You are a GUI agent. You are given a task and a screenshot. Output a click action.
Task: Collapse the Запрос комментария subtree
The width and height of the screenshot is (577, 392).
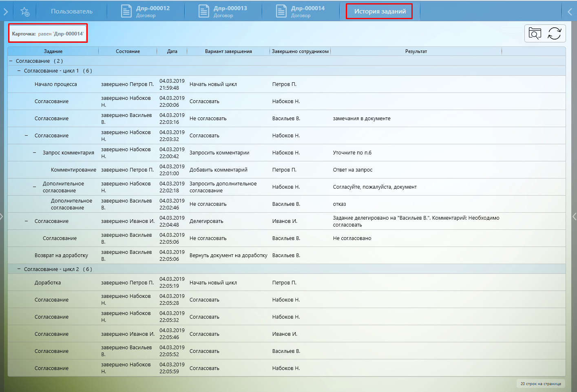coord(35,153)
